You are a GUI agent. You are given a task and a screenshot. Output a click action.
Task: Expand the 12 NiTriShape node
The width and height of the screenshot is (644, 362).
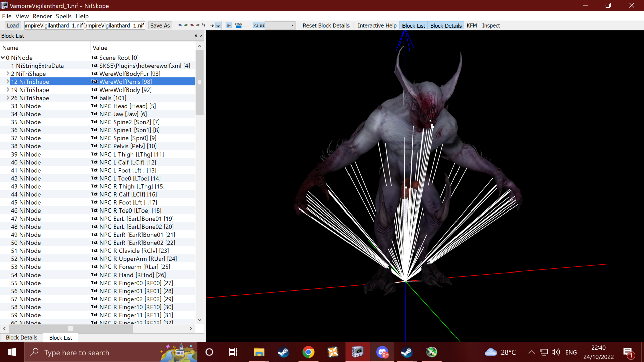tap(8, 81)
